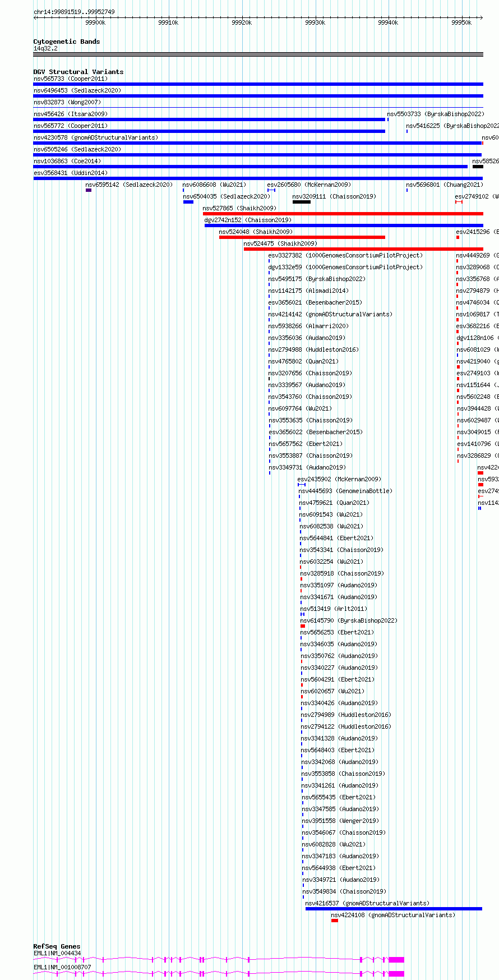Select the EML1|NM_001008707 gene label
Image resolution: width=499 pixels, height=980 pixels.
(x=62, y=967)
